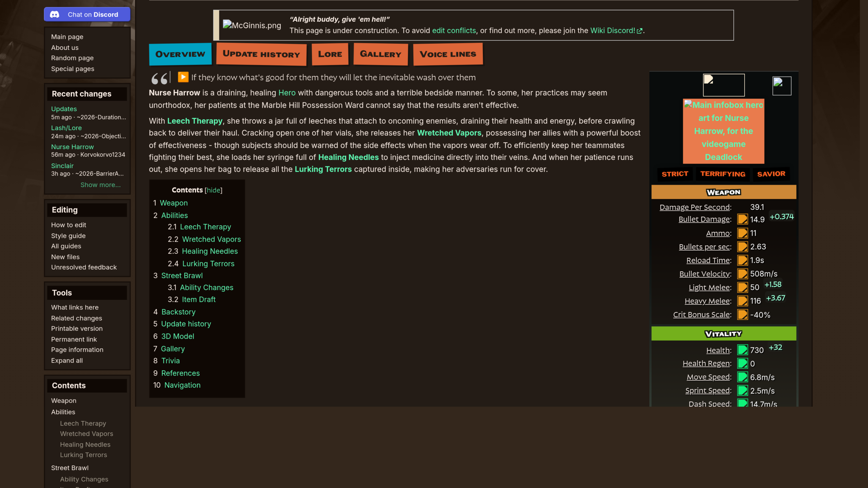Click the Move Speed stat icon
868x488 pixels.
743,377
